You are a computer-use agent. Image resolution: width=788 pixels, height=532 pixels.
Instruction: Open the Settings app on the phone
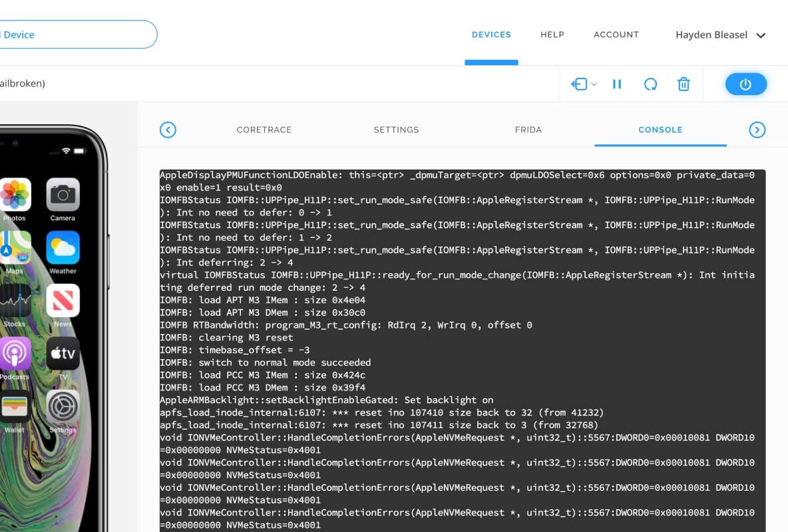point(63,406)
